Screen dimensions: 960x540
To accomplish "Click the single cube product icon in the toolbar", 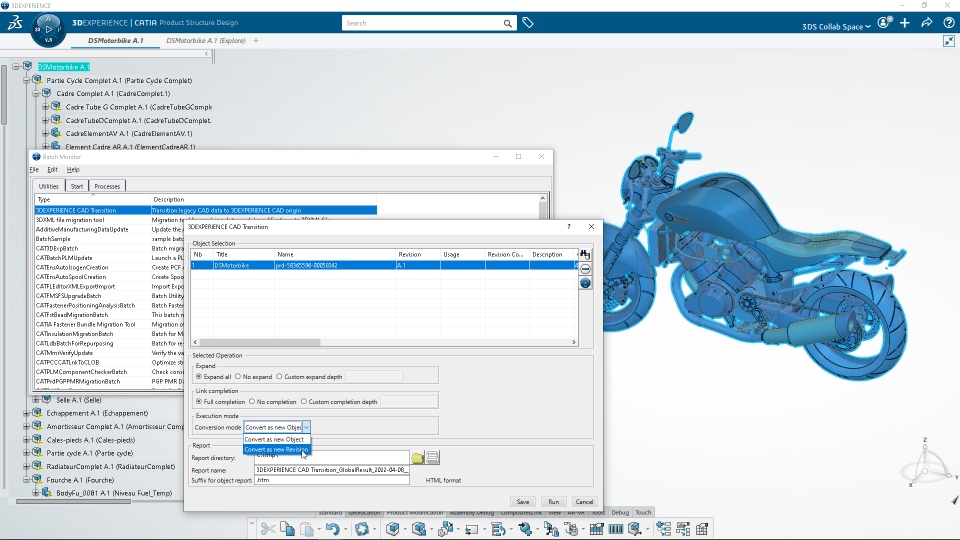I will (x=392, y=528).
